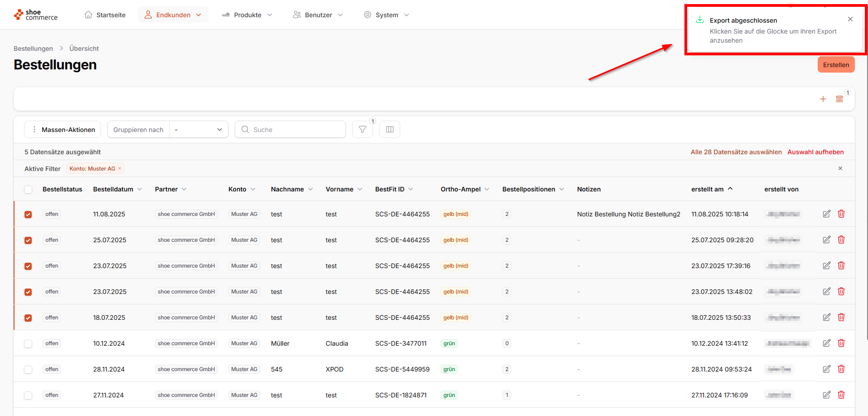Uncheck the order dated 25.07.2025
The width and height of the screenshot is (868, 416).
[28, 240]
